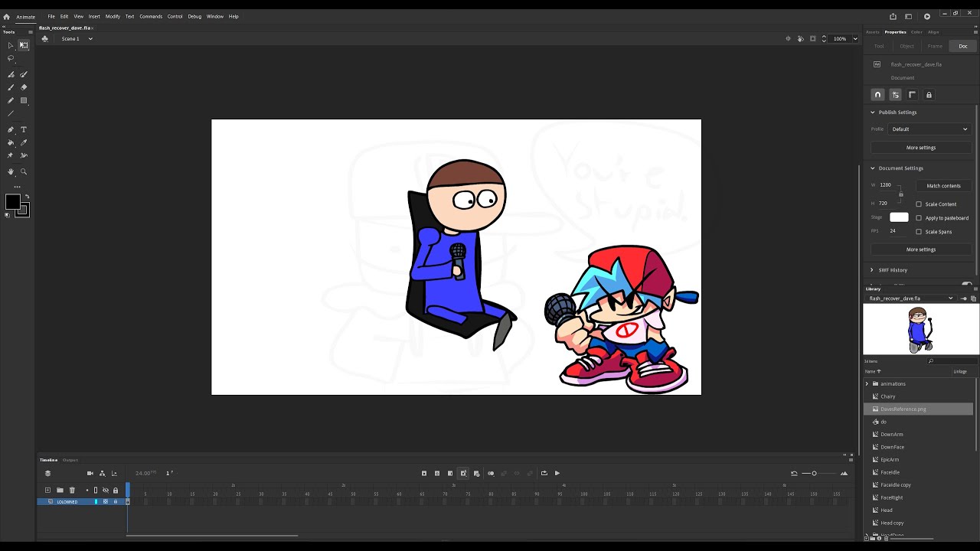Viewport: 980px width, 551px height.
Task: Click the Match contents button
Action: click(943, 186)
